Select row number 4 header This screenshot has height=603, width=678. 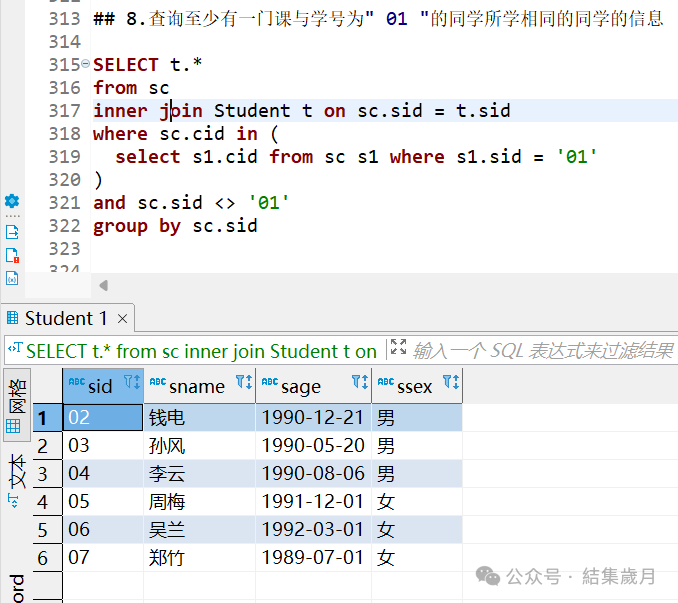48,502
